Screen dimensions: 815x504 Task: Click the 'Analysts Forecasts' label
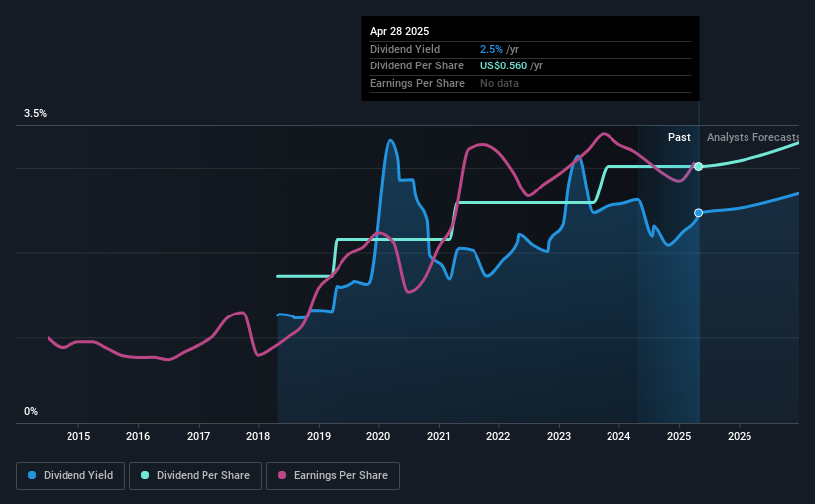pos(752,137)
